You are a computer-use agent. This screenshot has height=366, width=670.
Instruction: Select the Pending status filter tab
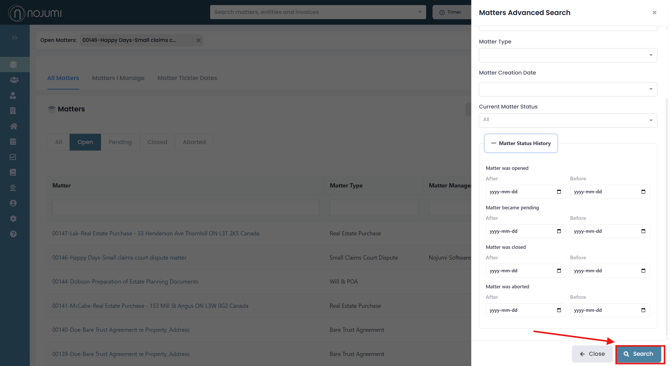[120, 142]
